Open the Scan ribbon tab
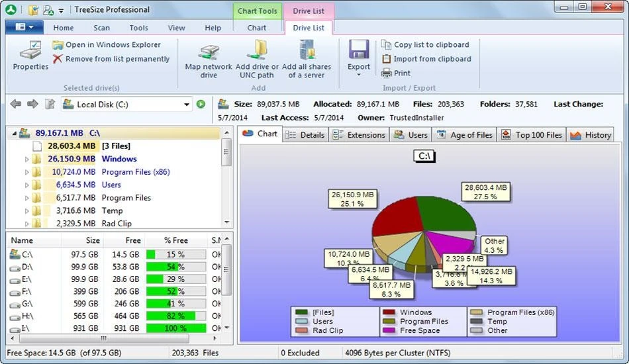629x364 pixels. click(x=101, y=28)
